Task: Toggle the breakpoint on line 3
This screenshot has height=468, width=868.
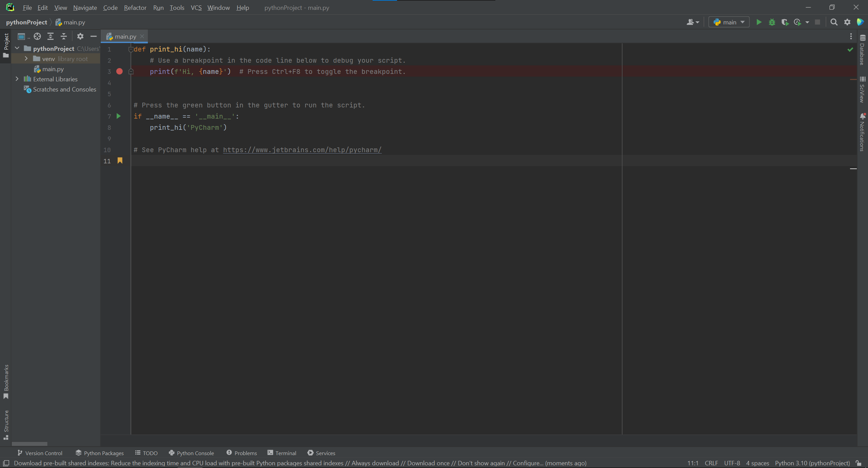Action: coord(119,72)
